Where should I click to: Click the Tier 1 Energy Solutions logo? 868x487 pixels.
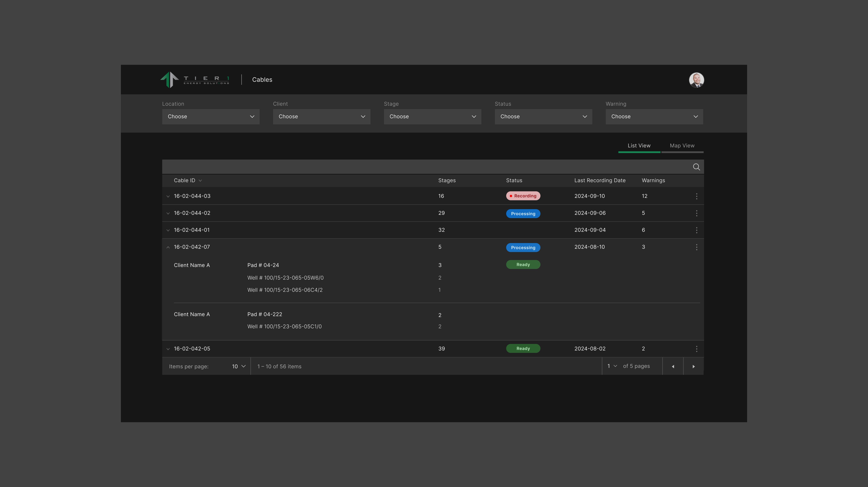tap(195, 80)
